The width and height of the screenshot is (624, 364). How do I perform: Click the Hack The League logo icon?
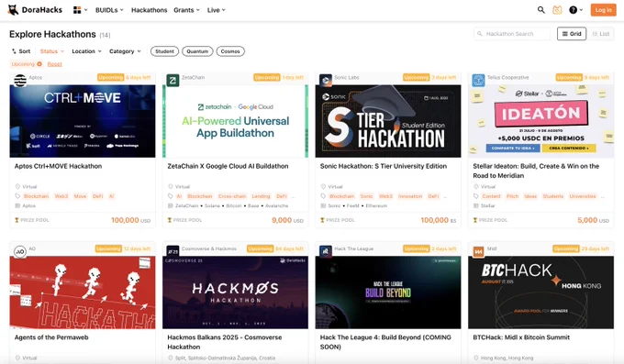click(326, 251)
